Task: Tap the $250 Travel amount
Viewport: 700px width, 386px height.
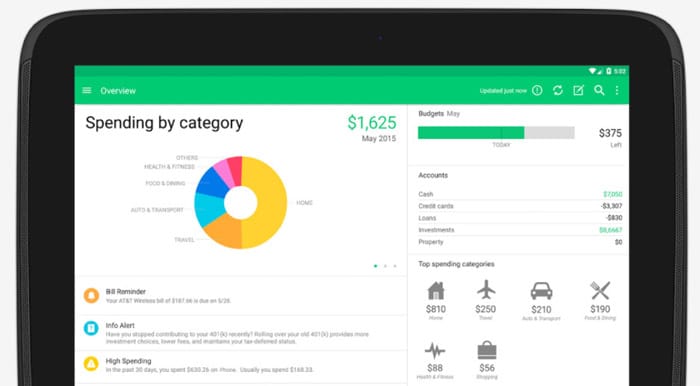Action: (x=486, y=309)
